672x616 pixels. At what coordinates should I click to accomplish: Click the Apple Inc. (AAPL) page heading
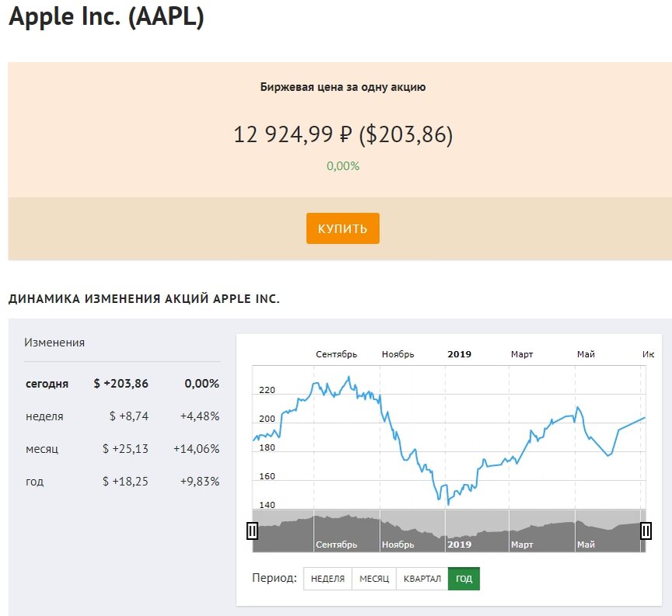point(106,17)
